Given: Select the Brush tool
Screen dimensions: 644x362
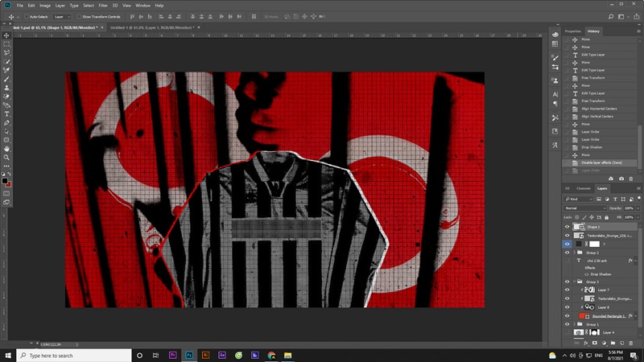Looking at the screenshot, I should [6, 79].
